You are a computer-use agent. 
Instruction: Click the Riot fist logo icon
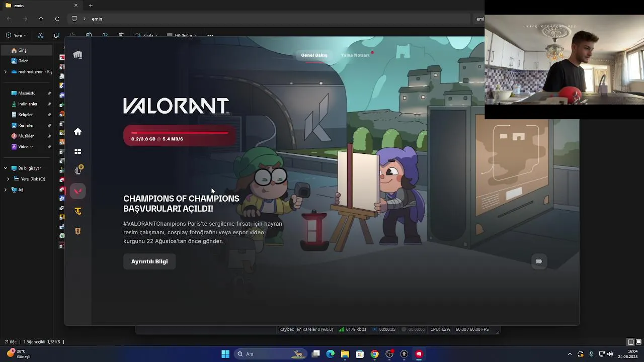(x=77, y=55)
